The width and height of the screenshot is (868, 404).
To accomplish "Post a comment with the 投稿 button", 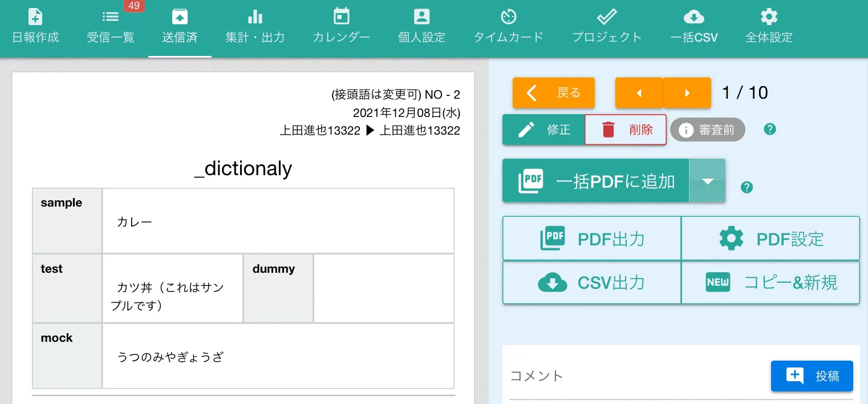I will click(812, 375).
